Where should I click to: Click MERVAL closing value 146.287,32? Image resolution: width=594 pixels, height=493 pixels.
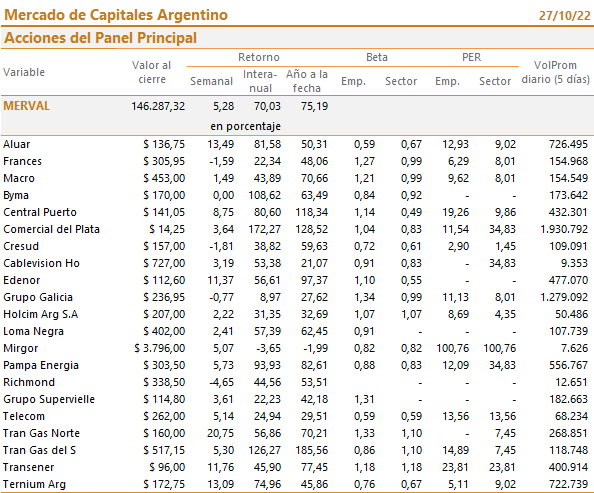click(158, 106)
